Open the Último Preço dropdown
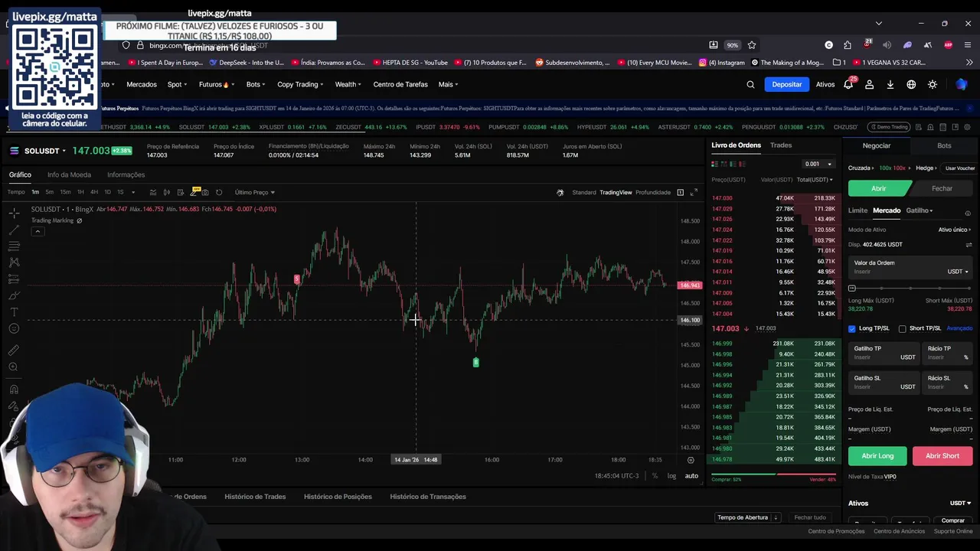This screenshot has height=551, width=980. coord(255,192)
